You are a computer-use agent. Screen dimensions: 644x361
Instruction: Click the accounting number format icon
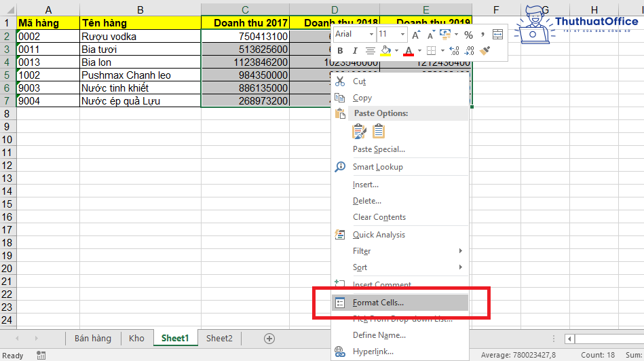click(444, 35)
